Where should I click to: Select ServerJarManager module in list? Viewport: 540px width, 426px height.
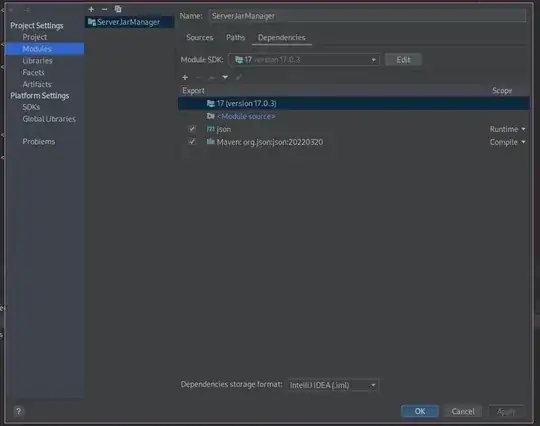[129, 22]
